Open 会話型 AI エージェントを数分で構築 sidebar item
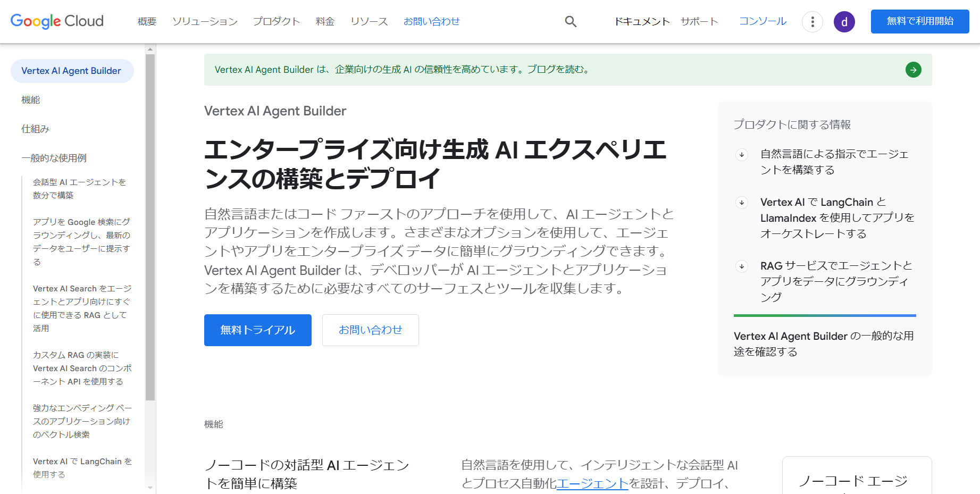 pyautogui.click(x=80, y=189)
